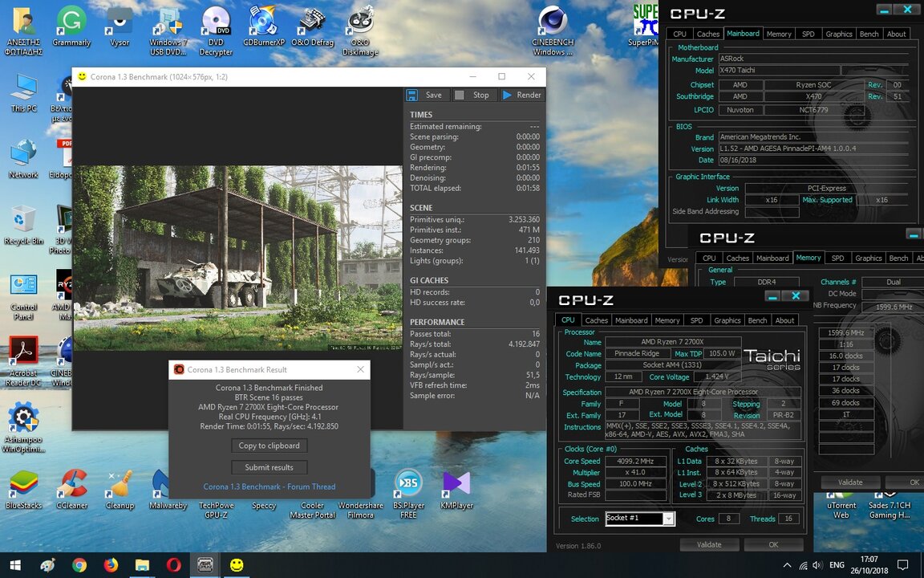924x578 pixels.
Task: Open KMPlayer desktop shortcut
Action: pyautogui.click(x=456, y=489)
